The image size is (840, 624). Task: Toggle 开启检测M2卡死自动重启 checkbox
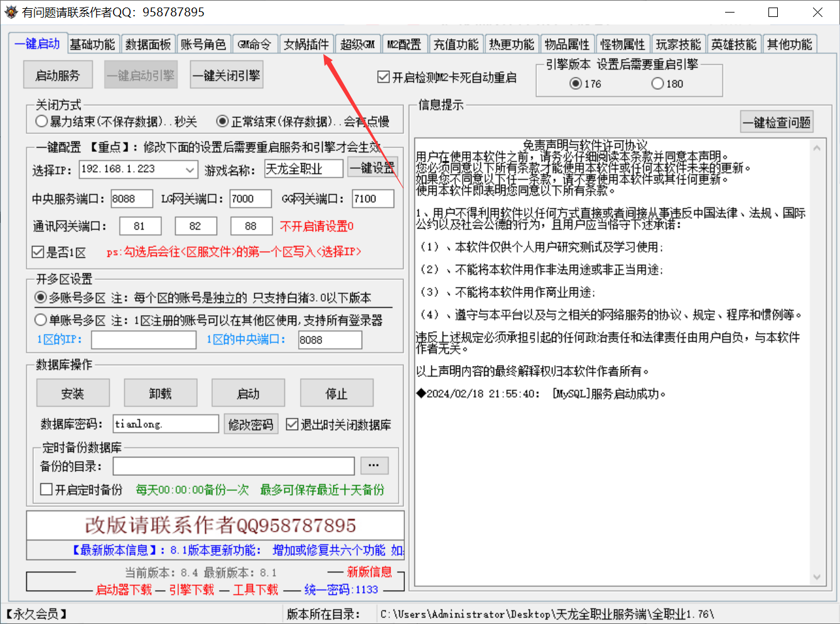tap(447, 77)
